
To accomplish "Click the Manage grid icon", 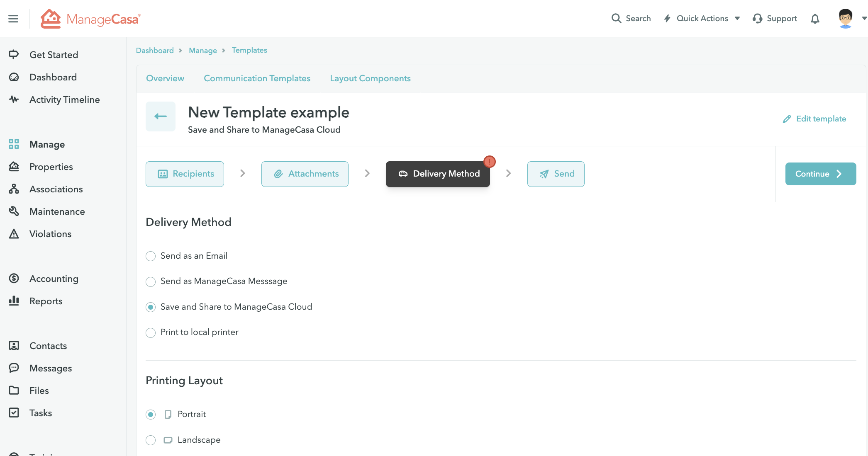I will tap(14, 144).
